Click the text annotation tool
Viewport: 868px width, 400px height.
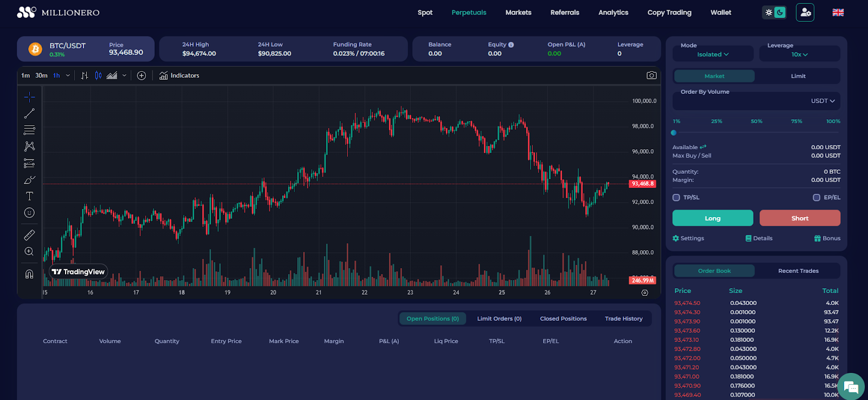29,196
